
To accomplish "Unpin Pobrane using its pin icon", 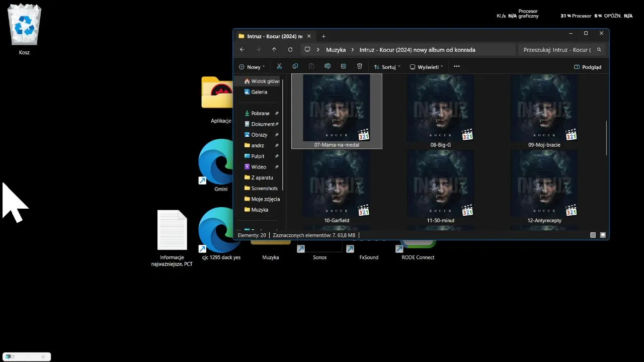I will [277, 114].
